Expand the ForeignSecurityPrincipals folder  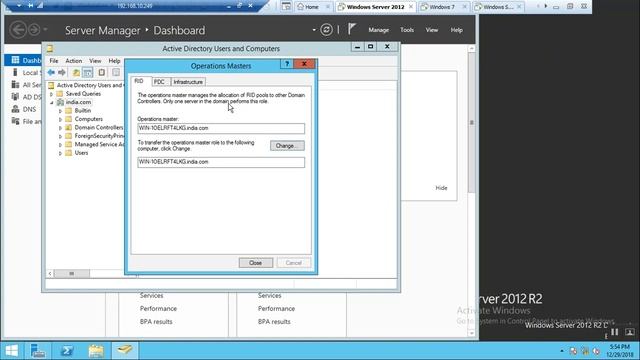[x=60, y=136]
